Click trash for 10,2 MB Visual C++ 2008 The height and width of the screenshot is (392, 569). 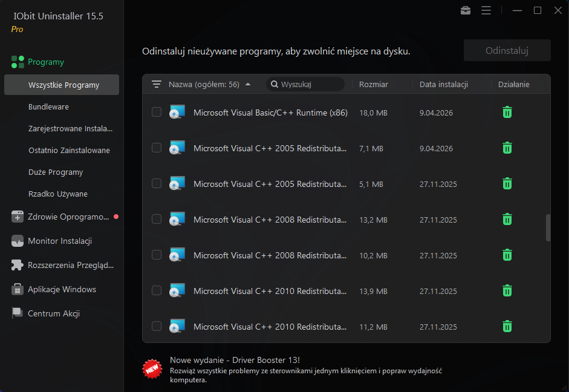[507, 255]
